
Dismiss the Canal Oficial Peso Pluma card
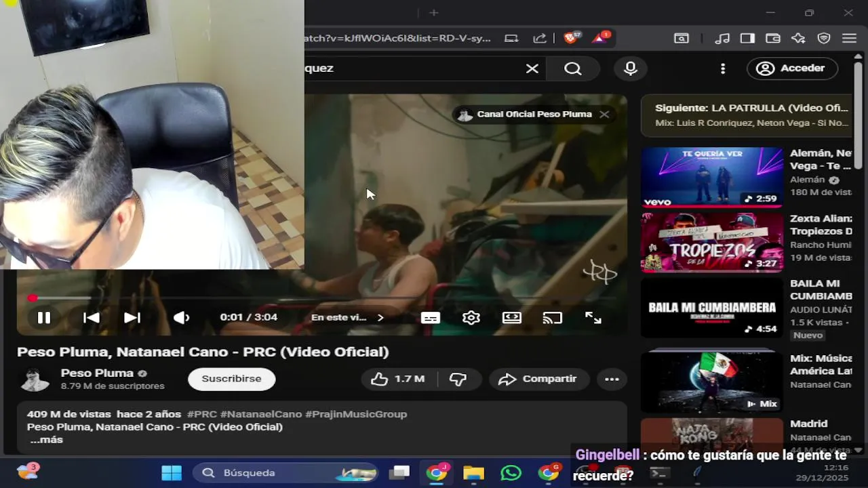(x=604, y=115)
